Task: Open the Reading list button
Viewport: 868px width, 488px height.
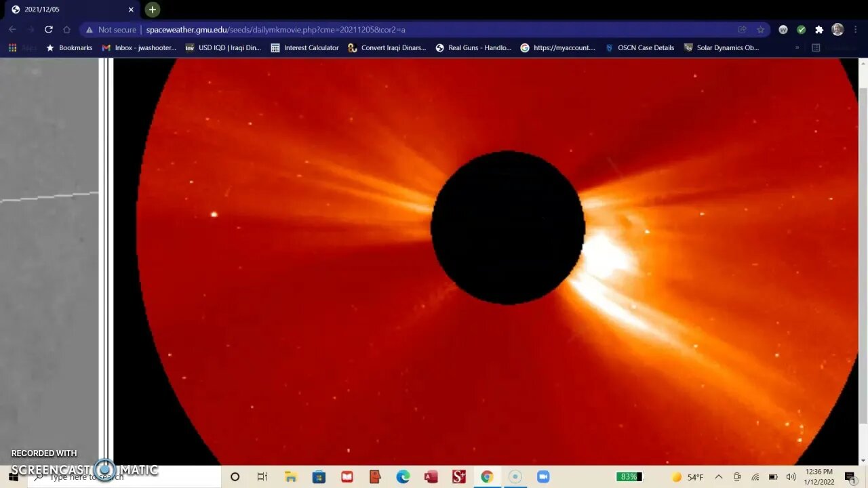Action: tap(833, 48)
